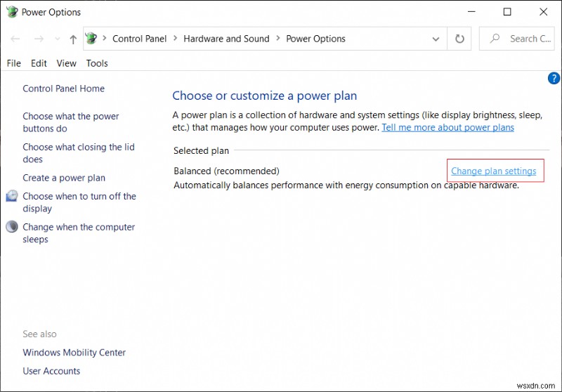The height and width of the screenshot is (392, 562).
Task: Click the up-level arrow icon
Action: coord(72,39)
